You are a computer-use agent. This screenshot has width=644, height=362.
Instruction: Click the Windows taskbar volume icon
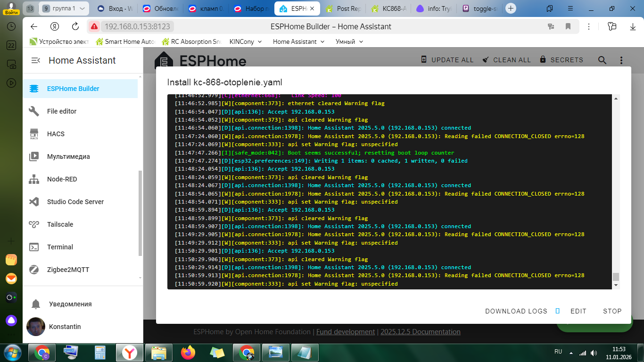click(594, 353)
